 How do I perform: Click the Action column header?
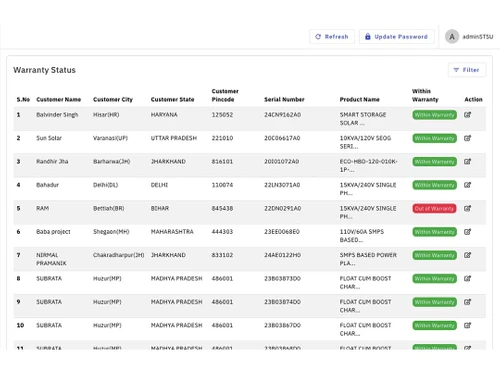(473, 99)
